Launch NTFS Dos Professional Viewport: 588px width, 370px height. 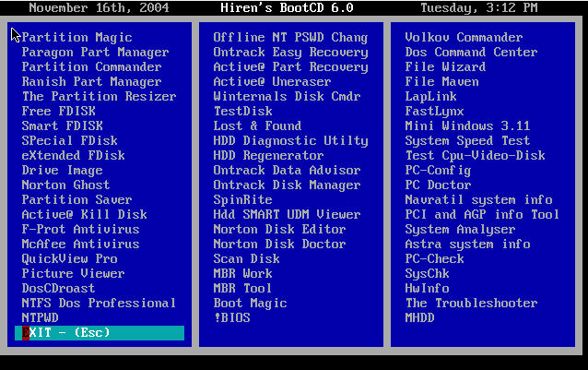(x=99, y=303)
